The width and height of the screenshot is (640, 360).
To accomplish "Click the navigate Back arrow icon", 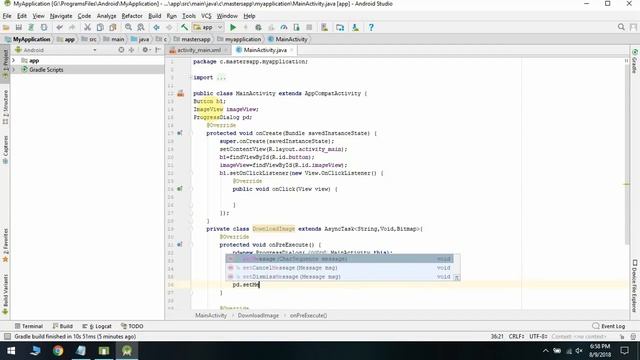I will pyautogui.click(x=156, y=27).
